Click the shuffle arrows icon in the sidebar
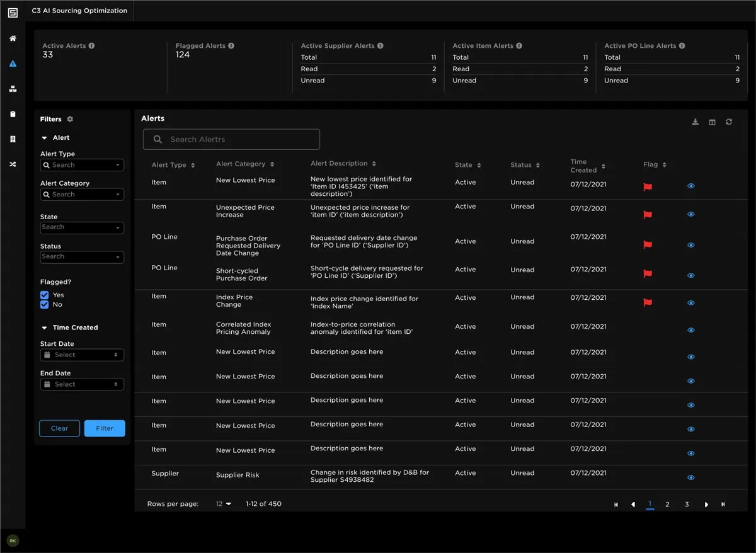 13,164
